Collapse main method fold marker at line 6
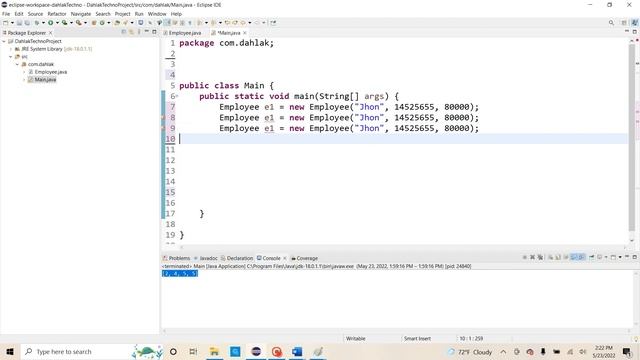 (177, 96)
